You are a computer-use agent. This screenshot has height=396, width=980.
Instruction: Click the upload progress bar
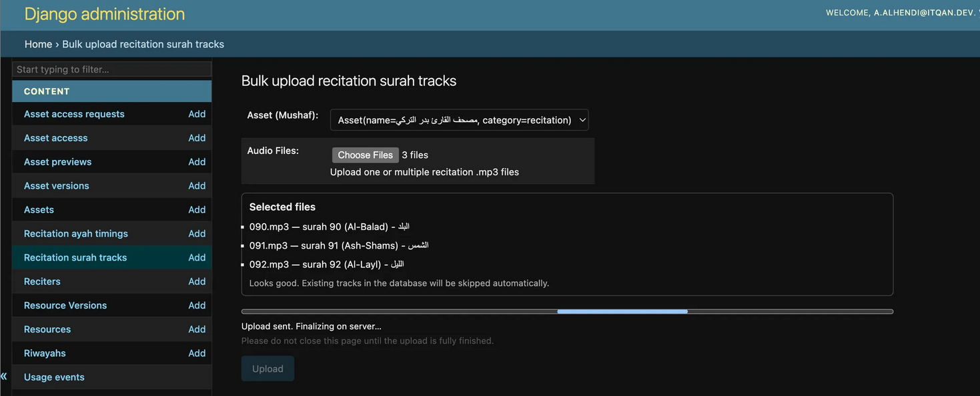tap(566, 311)
